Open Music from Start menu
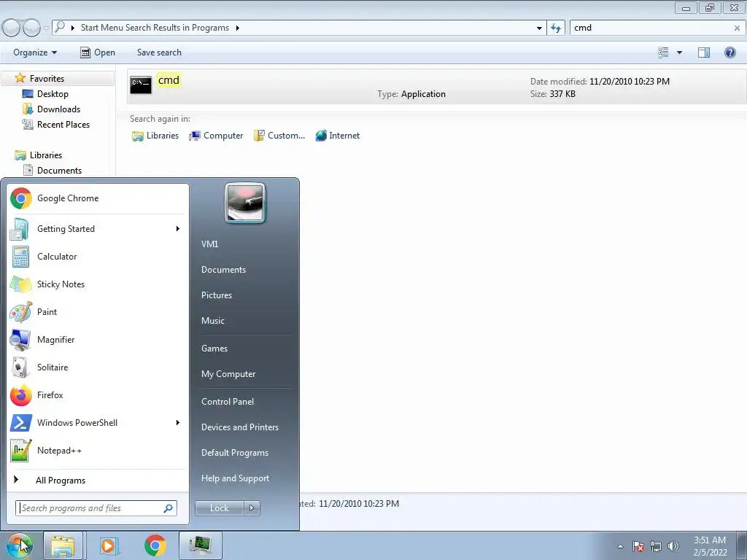The image size is (747, 560). pyautogui.click(x=212, y=321)
